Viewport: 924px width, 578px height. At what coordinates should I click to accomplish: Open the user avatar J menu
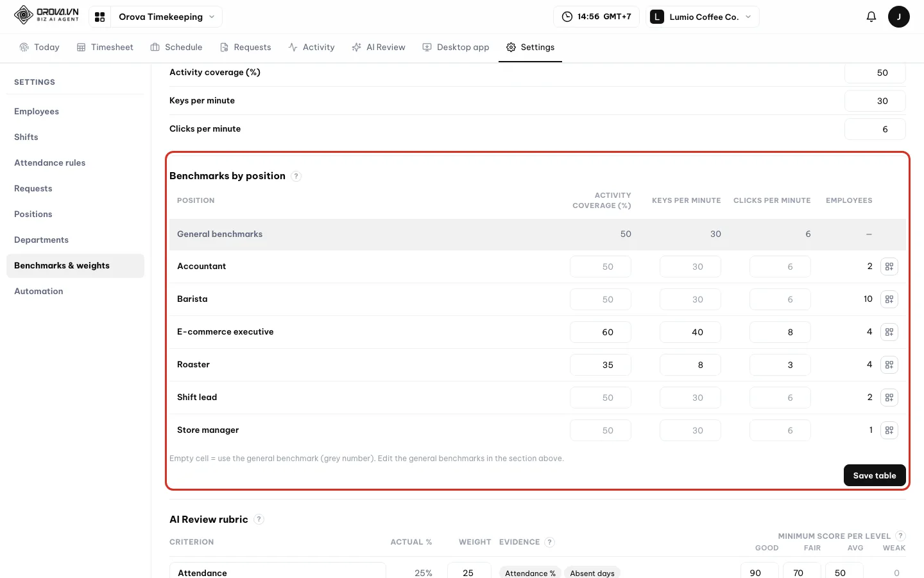pyautogui.click(x=899, y=17)
